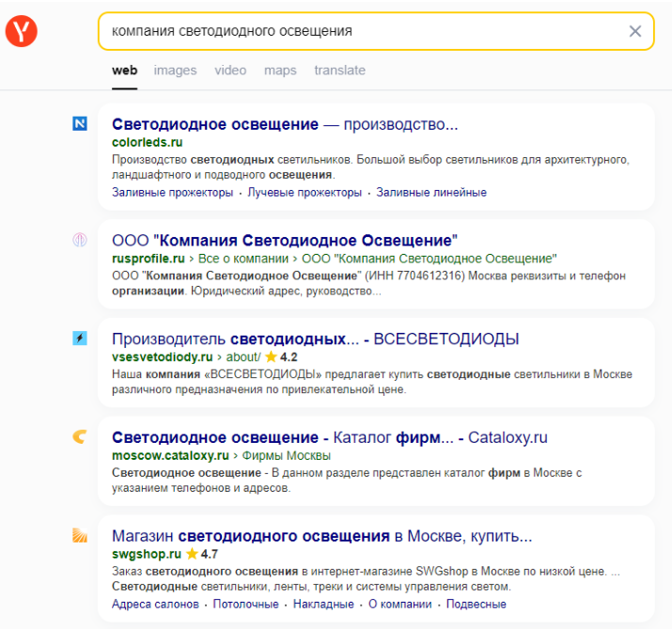This screenshot has height=629, width=672.
Task: Click snippet 'В данном разделе представлен каталог'
Action: tap(378, 473)
